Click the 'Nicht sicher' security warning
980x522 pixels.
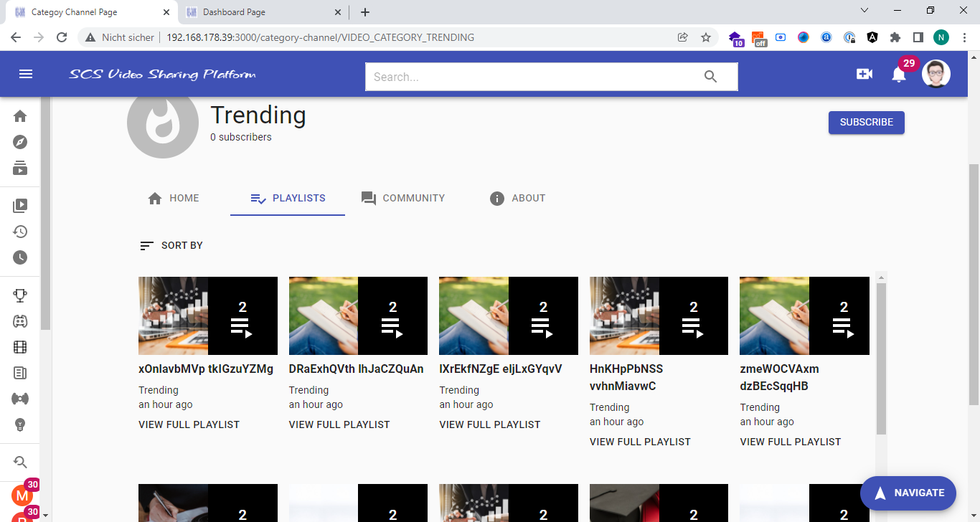(120, 37)
